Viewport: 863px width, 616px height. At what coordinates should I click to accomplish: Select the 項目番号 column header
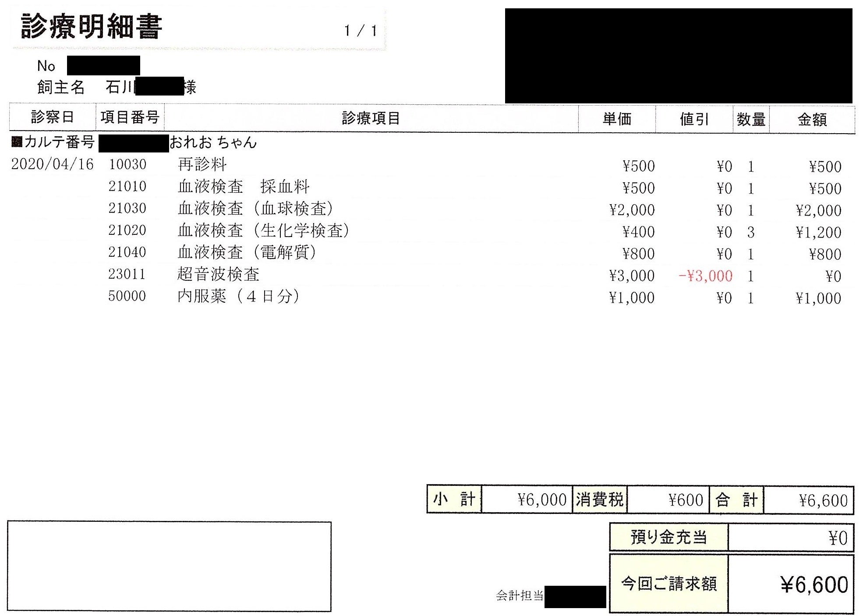(x=130, y=117)
